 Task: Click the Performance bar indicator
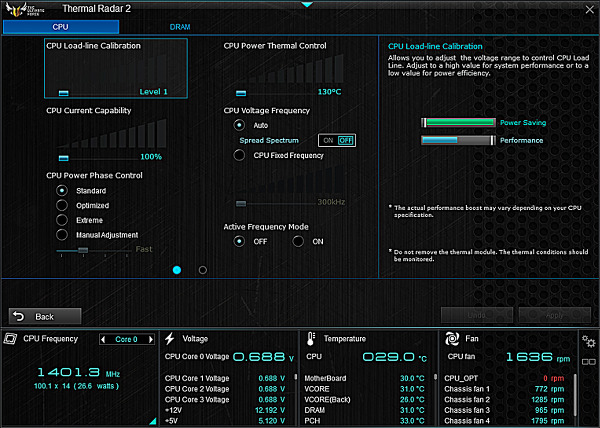click(x=458, y=140)
